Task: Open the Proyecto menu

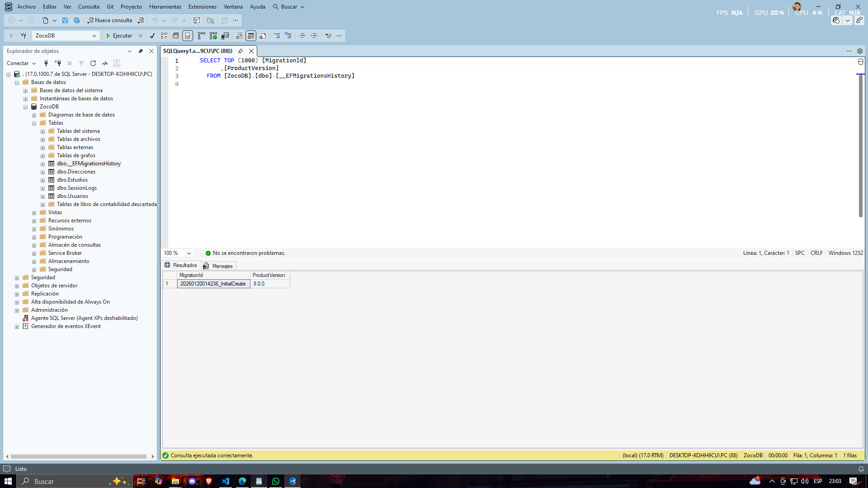Action: 131,7
